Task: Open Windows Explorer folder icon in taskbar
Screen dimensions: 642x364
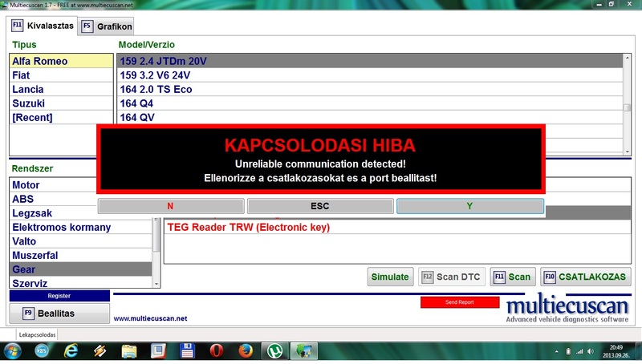Action: tap(129, 351)
